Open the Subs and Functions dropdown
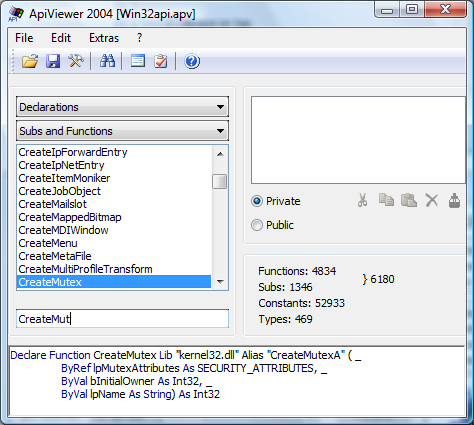This screenshot has height=425, width=474. [122, 131]
